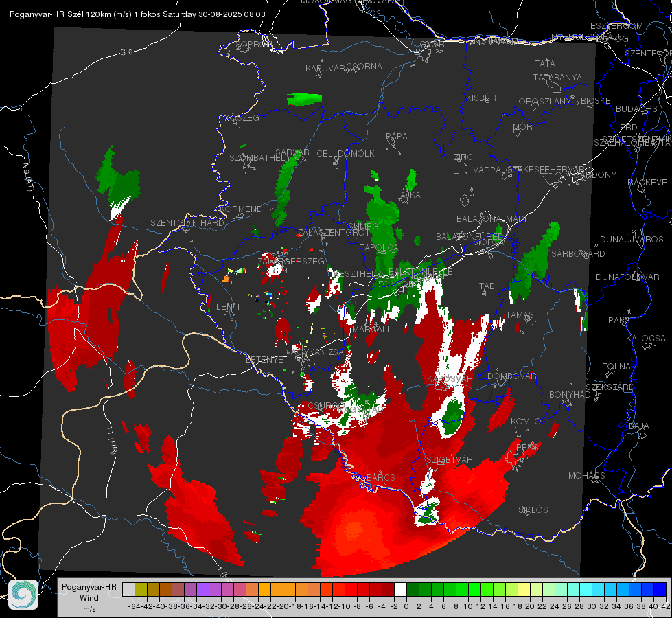The width and height of the screenshot is (672, 618).
Task: Click the VARPALOTA city label
Action: 496,170
